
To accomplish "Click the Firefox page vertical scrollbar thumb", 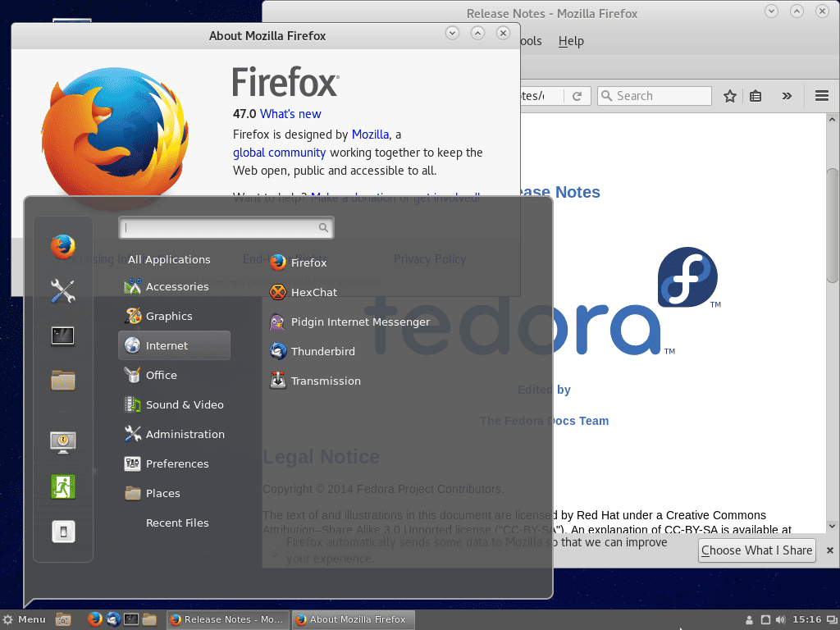I will (x=832, y=225).
